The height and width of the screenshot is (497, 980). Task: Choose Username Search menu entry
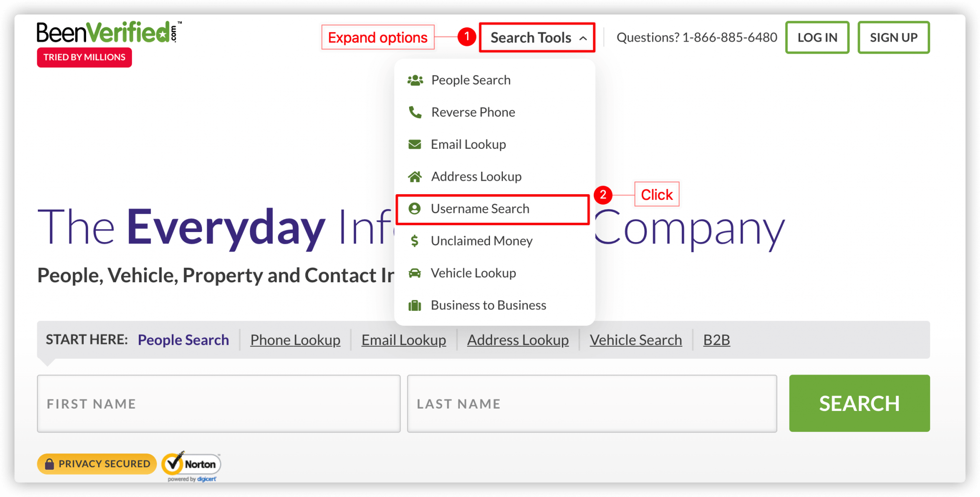point(493,209)
